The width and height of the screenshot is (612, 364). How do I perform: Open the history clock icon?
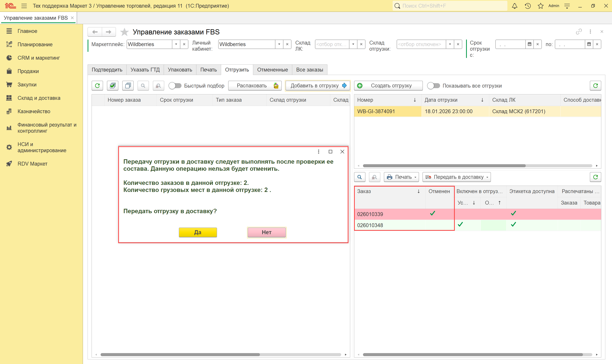528,6
